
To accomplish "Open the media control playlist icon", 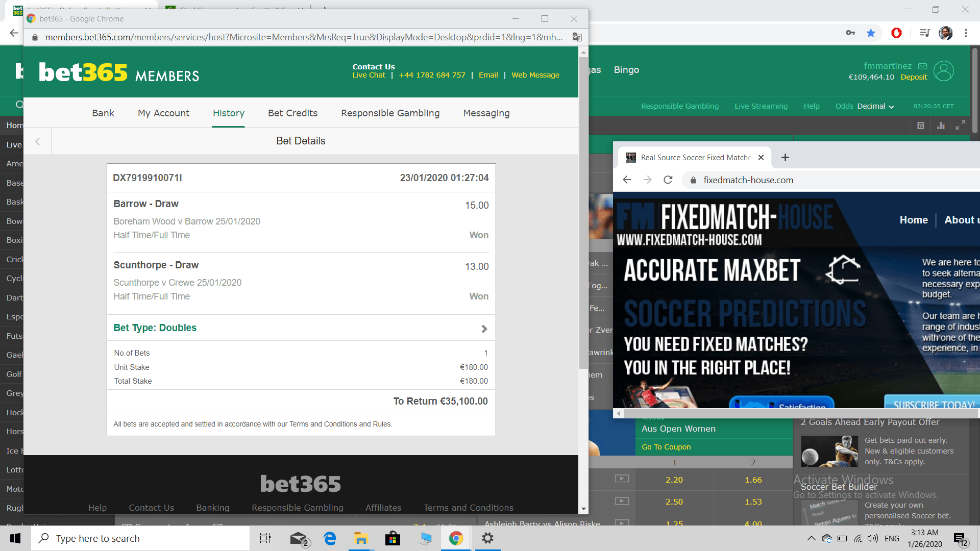I will pos(924,33).
